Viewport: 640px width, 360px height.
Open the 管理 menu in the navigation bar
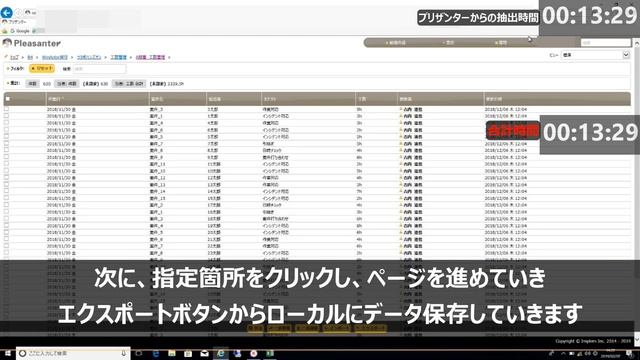[501, 42]
